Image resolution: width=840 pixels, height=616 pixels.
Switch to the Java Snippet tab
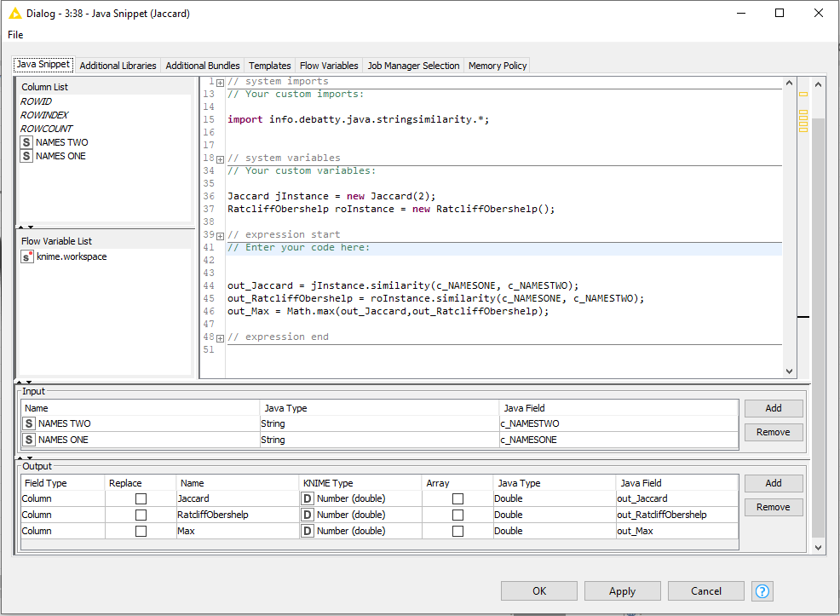click(43, 64)
